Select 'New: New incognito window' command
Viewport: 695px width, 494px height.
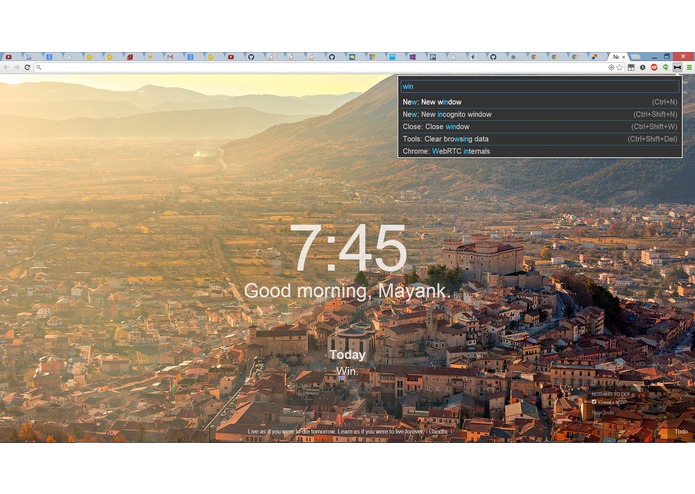click(540, 114)
